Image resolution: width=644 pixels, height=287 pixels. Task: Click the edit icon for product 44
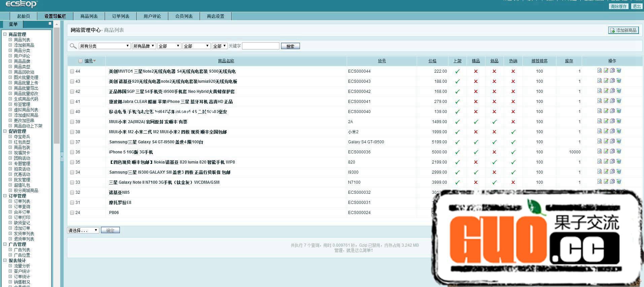606,71
